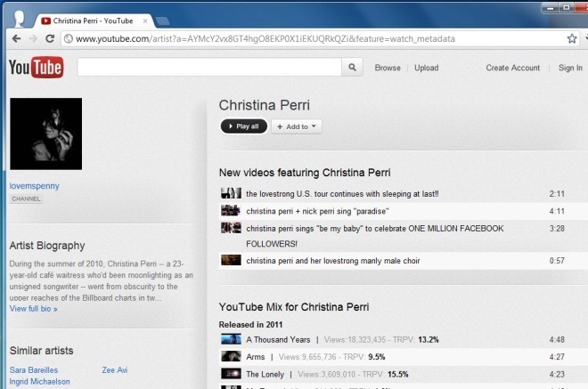588x389 pixels.
Task: Click the YouTube search magnifier button
Action: pyautogui.click(x=352, y=68)
